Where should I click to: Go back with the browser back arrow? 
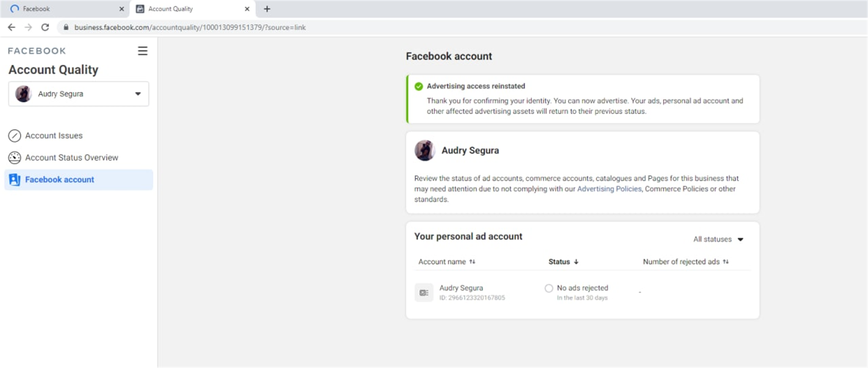[x=12, y=27]
